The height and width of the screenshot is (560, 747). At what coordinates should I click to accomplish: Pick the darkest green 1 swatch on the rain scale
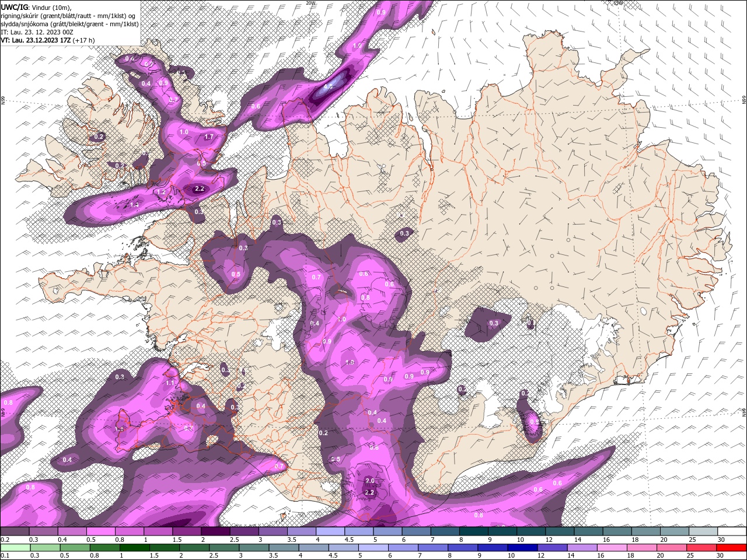(134, 547)
